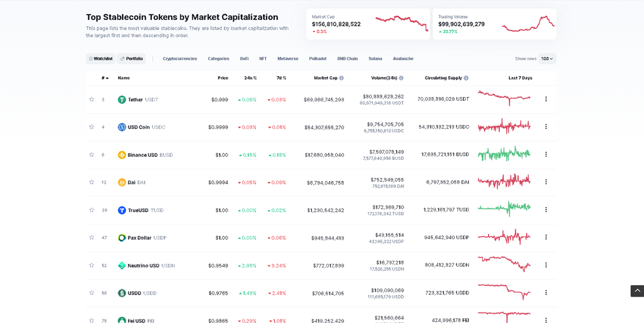644x323 pixels.
Task: Go to the NFT tab
Action: tap(263, 59)
